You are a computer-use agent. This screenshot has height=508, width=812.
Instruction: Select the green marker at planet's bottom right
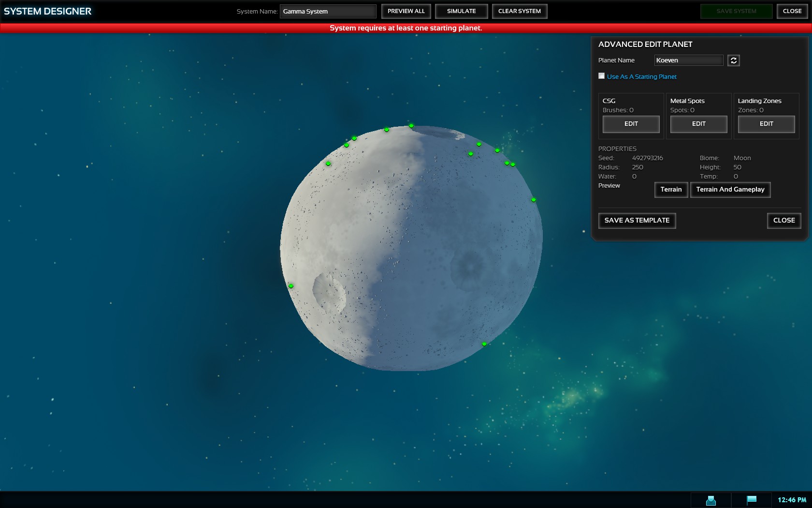pyautogui.click(x=484, y=344)
